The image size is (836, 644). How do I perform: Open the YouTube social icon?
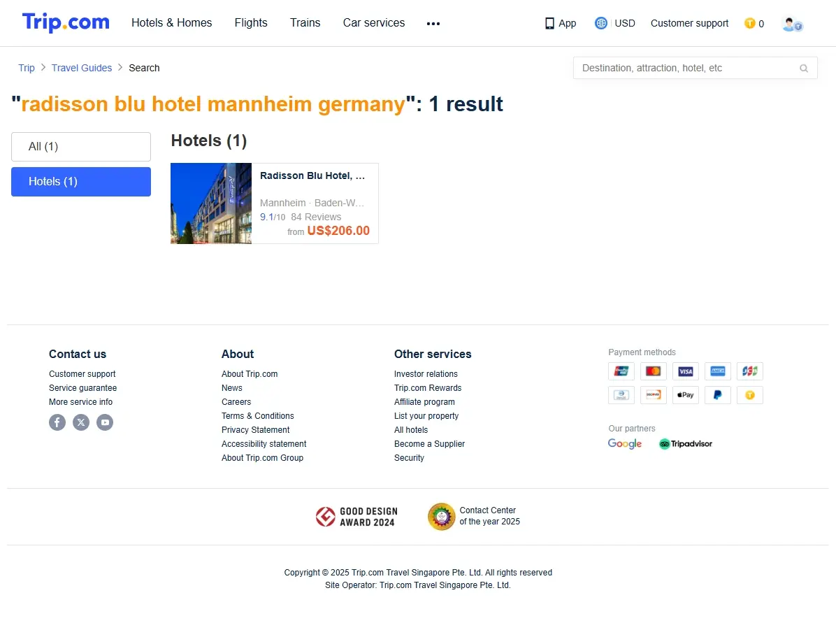coord(105,422)
